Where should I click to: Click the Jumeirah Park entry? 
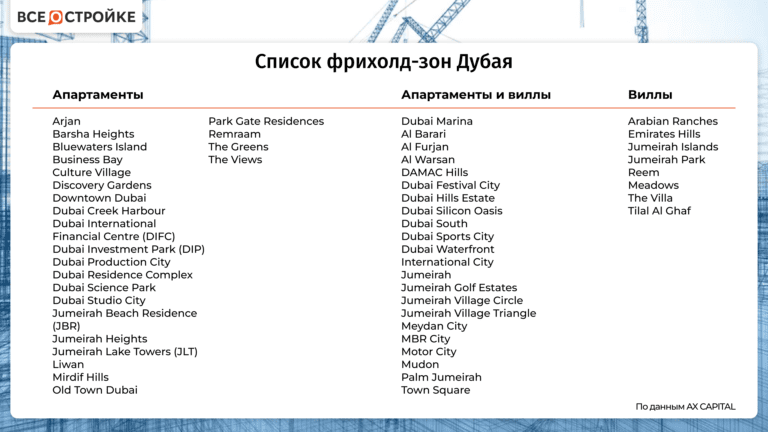click(667, 160)
